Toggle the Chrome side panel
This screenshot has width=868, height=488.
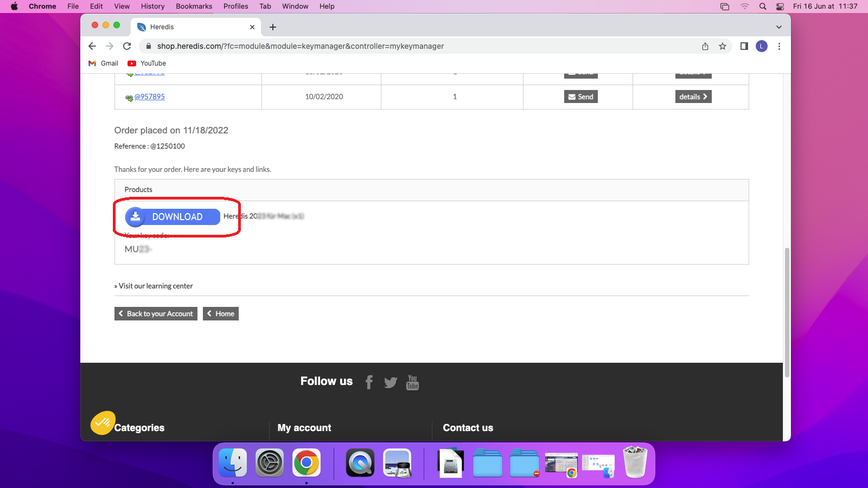(x=744, y=47)
